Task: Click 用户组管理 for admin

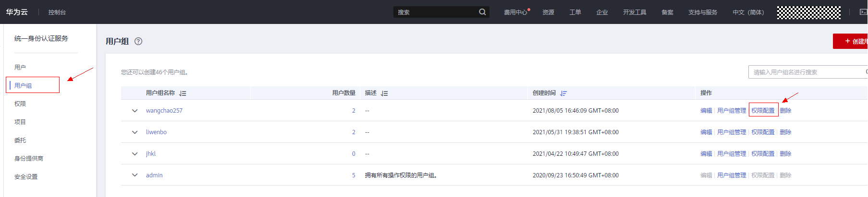Action: 732,175
